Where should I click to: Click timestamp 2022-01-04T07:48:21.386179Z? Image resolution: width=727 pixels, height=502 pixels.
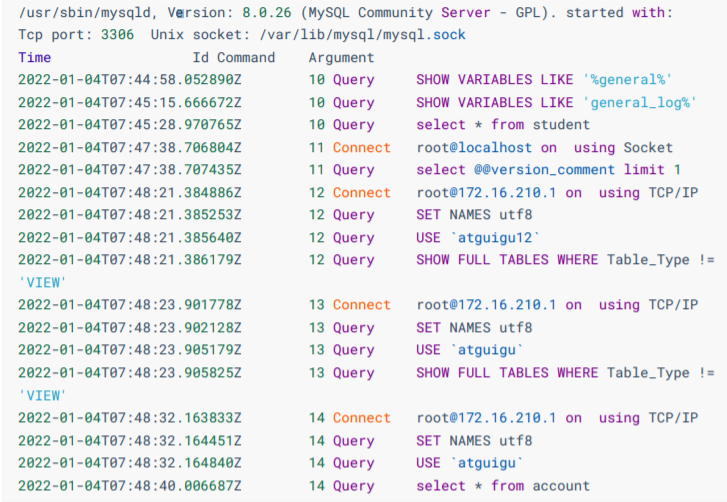(x=130, y=260)
